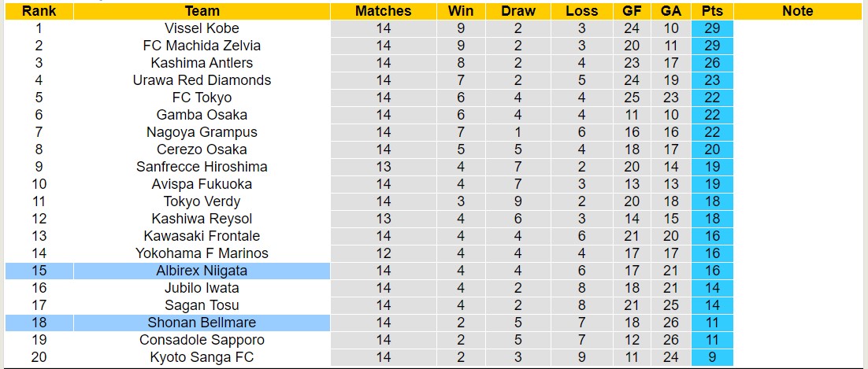The height and width of the screenshot is (369, 868).
Task: Click the Win column header
Action: pyautogui.click(x=461, y=11)
